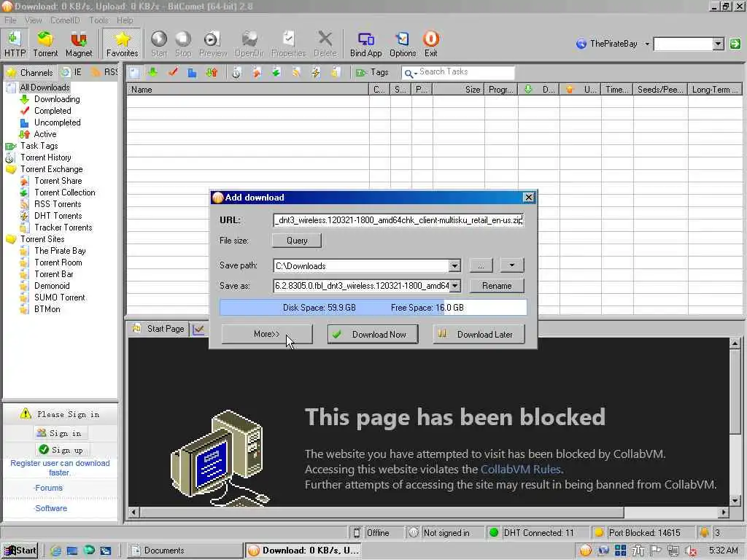Click the Magnet link toolbar icon
Screen dimensions: 747x560
click(x=79, y=44)
